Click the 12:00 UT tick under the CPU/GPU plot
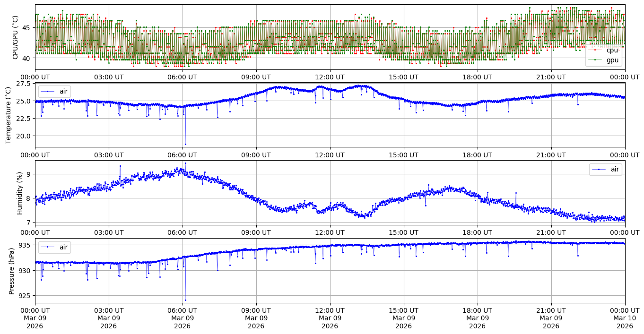The image size is (644, 334). [330, 77]
